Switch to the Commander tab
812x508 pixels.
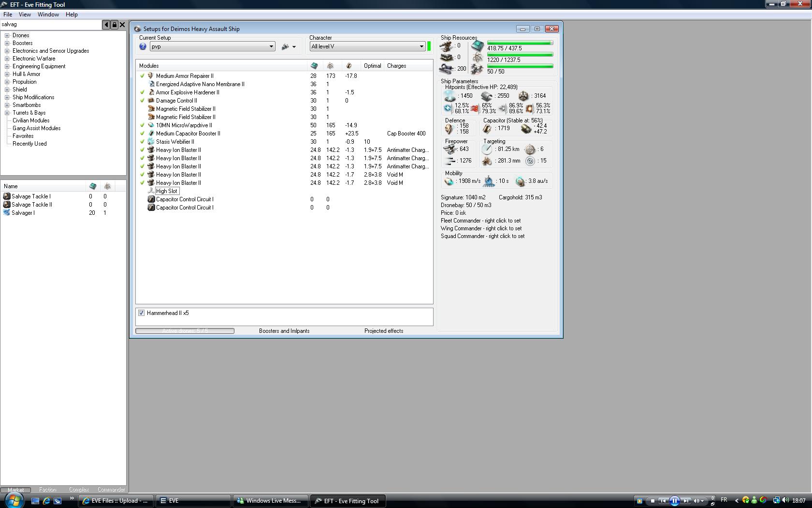(x=111, y=490)
